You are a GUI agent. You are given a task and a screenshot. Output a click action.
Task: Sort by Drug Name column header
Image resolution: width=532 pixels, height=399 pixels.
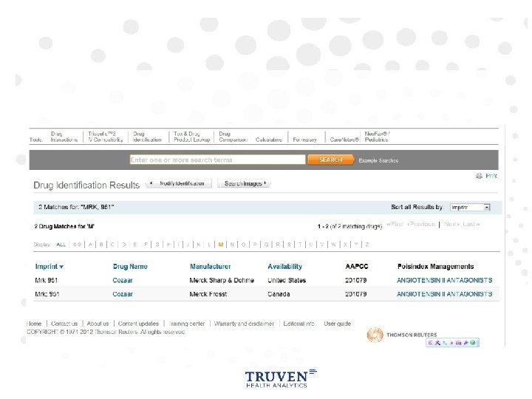tap(130, 266)
